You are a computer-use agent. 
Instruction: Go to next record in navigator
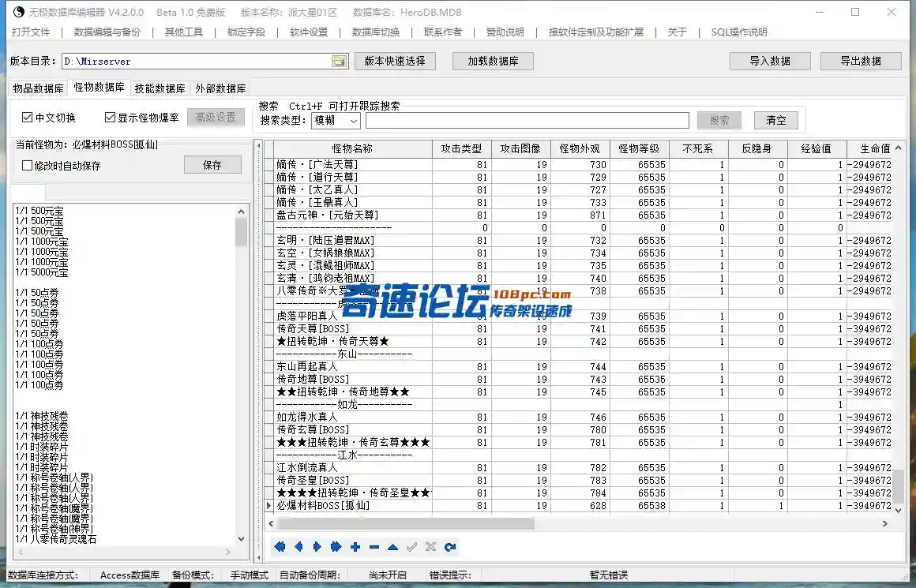click(317, 546)
